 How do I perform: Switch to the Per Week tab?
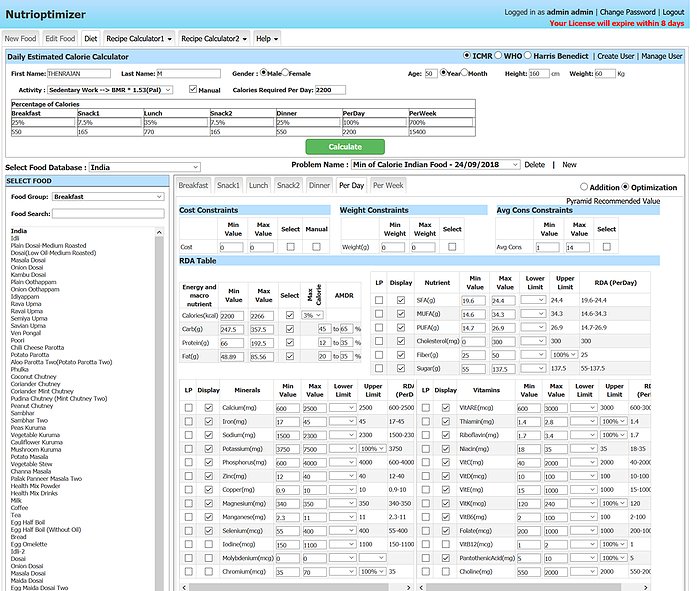(387, 185)
